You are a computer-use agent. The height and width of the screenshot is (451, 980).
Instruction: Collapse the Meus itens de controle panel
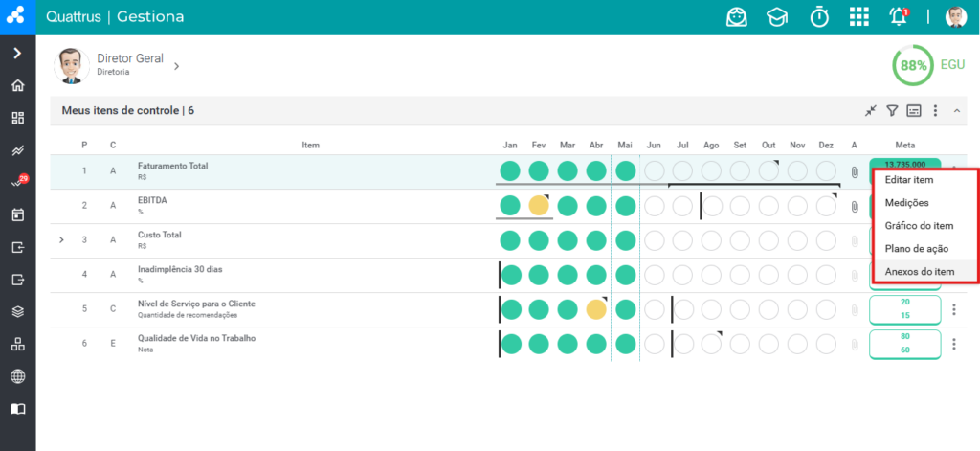point(956,111)
